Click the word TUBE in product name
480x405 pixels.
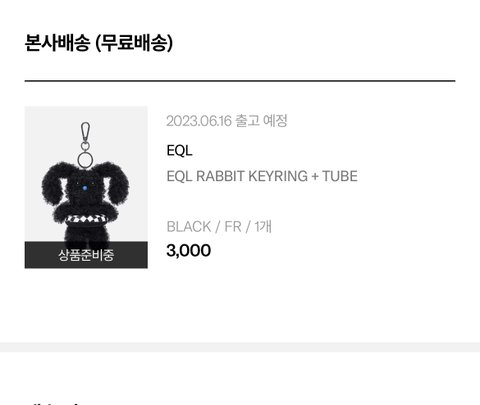tap(340, 176)
